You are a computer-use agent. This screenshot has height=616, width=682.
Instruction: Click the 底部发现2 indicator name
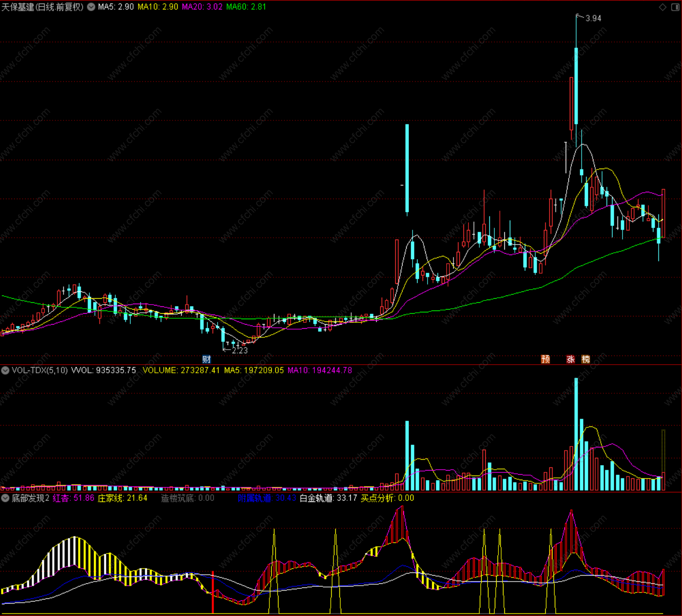(30, 498)
